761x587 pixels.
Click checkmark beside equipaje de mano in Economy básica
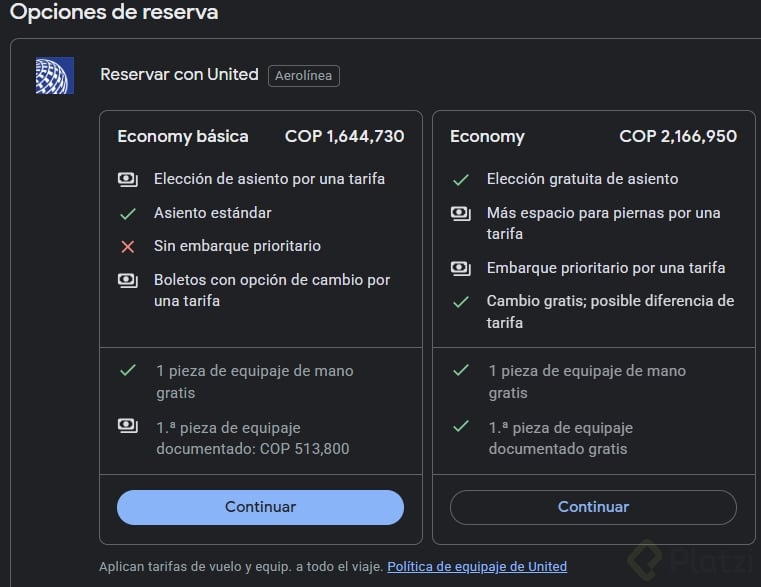tap(128, 370)
